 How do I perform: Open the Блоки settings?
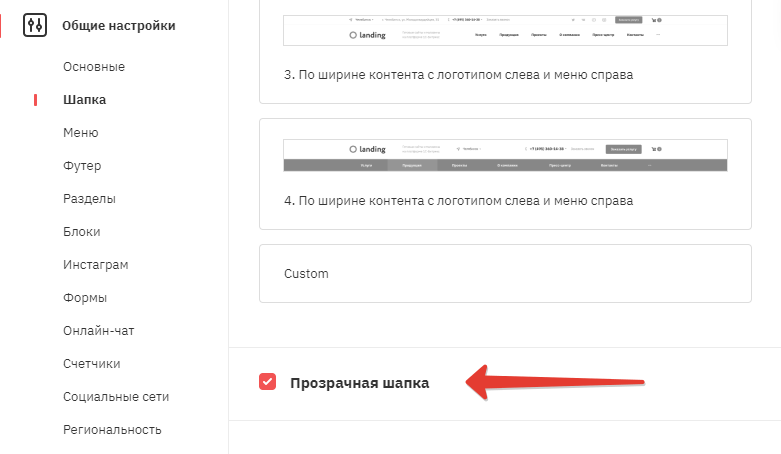[x=82, y=232]
